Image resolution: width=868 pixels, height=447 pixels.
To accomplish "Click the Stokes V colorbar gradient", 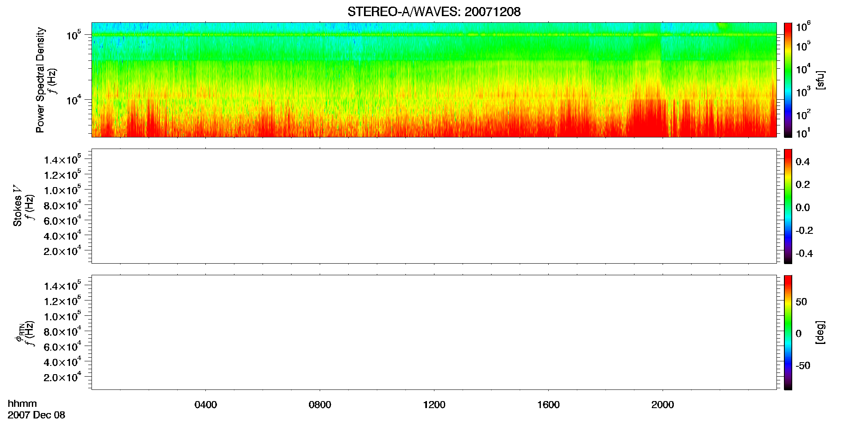I will tap(788, 206).
